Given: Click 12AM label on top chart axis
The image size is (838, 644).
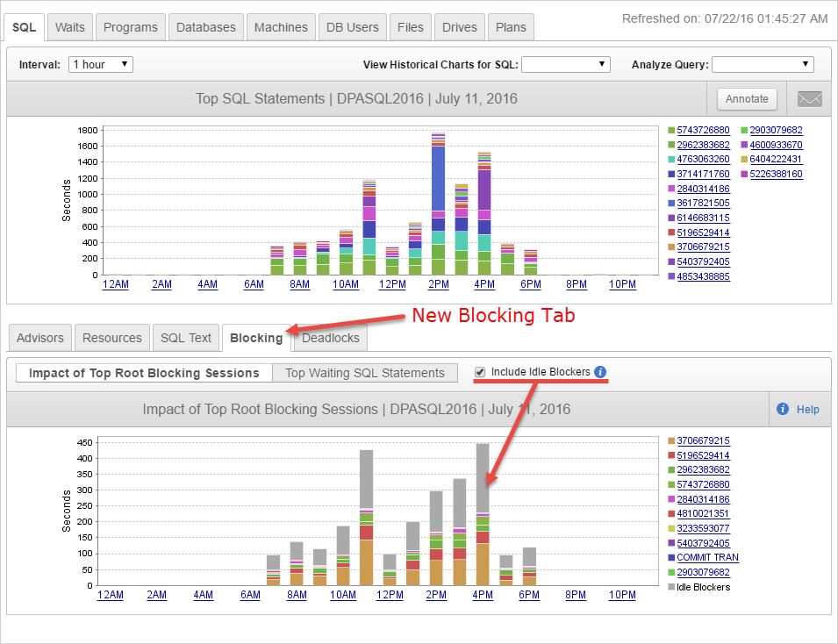Looking at the screenshot, I should [116, 284].
